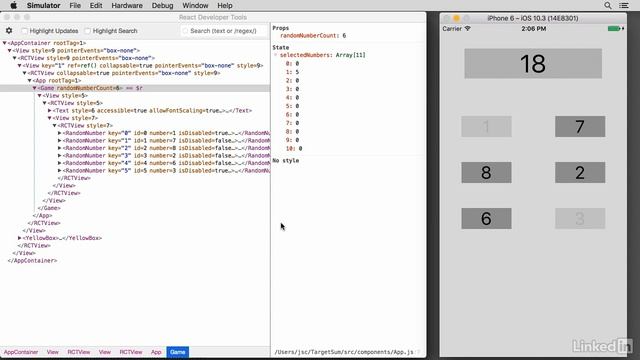Click the randomNumberCount prop value 6
The width and height of the screenshot is (640, 360).
tap(344, 36)
